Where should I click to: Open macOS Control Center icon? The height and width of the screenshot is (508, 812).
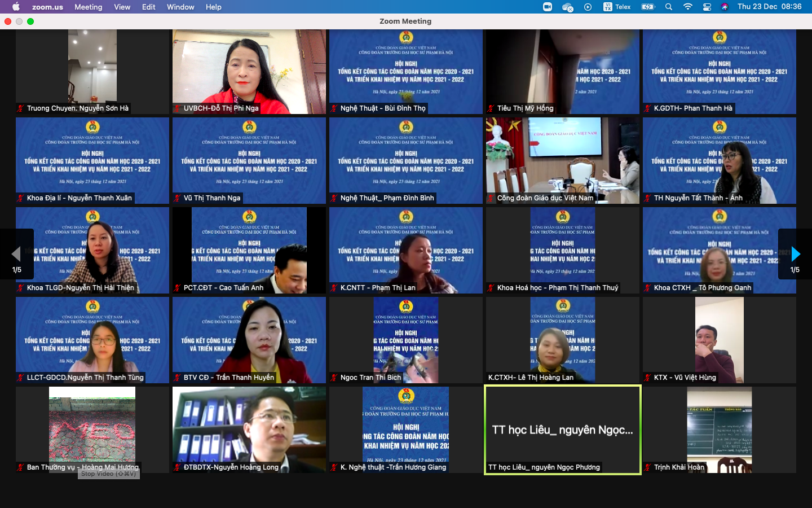coord(707,7)
